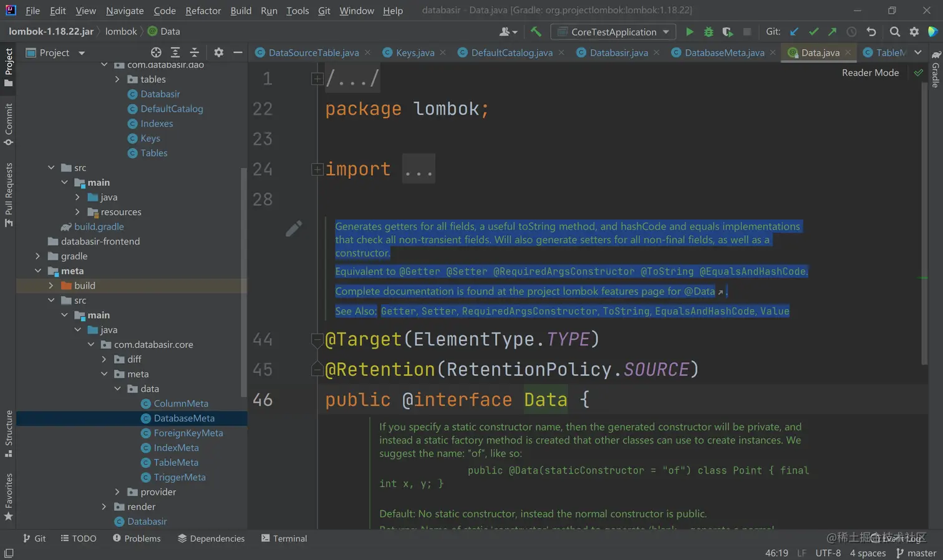943x560 pixels.
Task: Toggle rendered doc view with the pencil icon
Action: coord(294,229)
